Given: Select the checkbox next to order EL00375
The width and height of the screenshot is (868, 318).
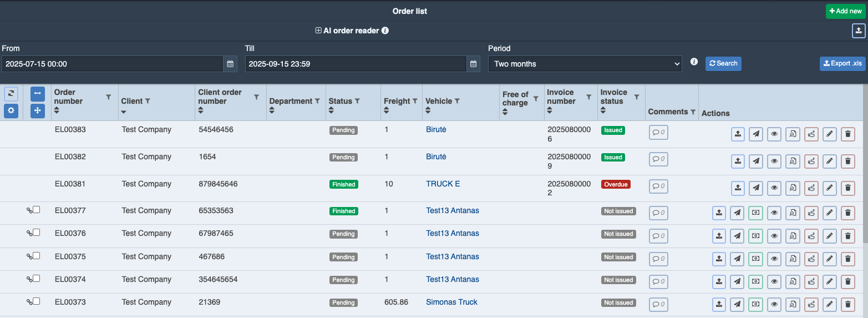Looking at the screenshot, I should pos(37,256).
